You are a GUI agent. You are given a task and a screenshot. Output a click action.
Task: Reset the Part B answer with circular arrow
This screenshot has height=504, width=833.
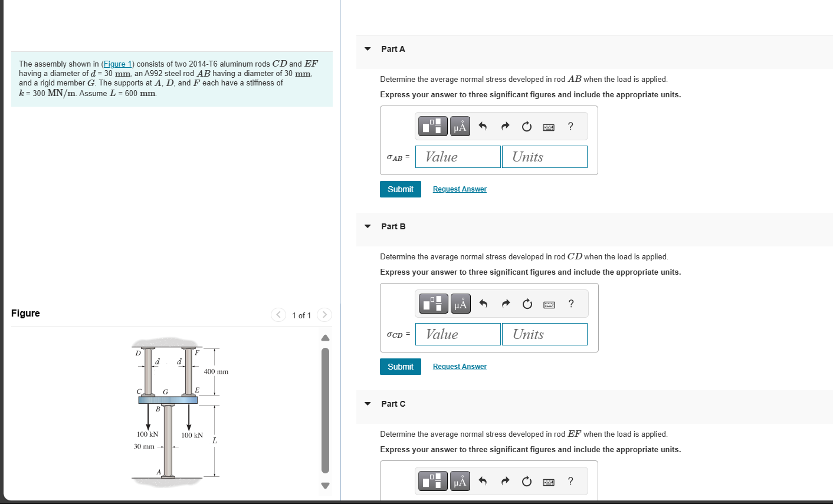pyautogui.click(x=527, y=303)
